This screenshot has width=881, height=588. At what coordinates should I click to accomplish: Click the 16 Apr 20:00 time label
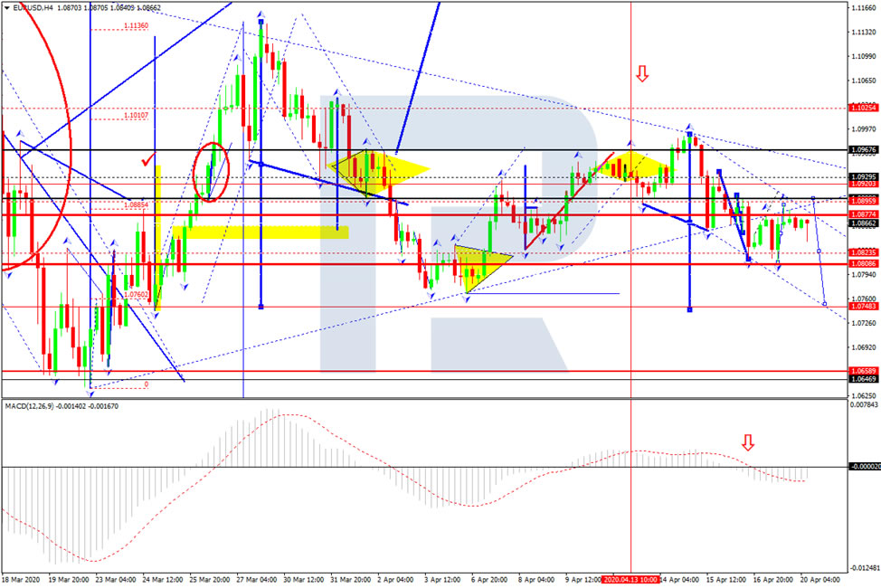point(773,580)
